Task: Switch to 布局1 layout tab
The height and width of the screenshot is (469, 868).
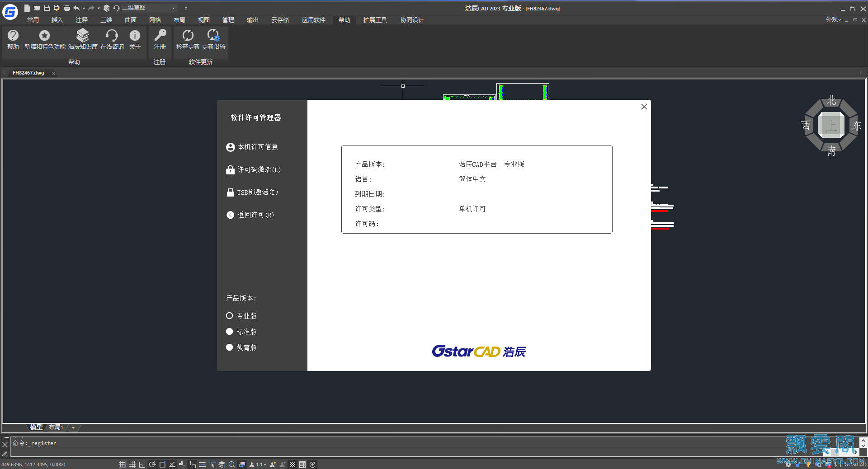Action: [x=56, y=427]
